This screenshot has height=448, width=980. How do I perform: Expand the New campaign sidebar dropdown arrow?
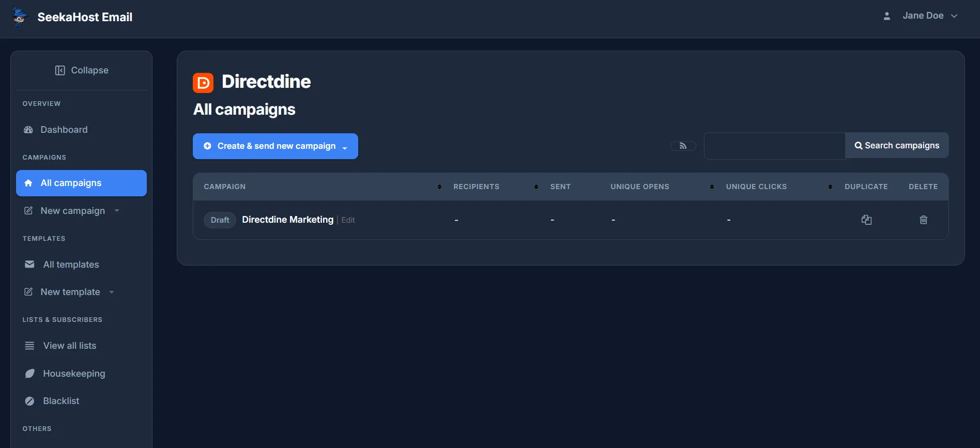pyautogui.click(x=117, y=211)
